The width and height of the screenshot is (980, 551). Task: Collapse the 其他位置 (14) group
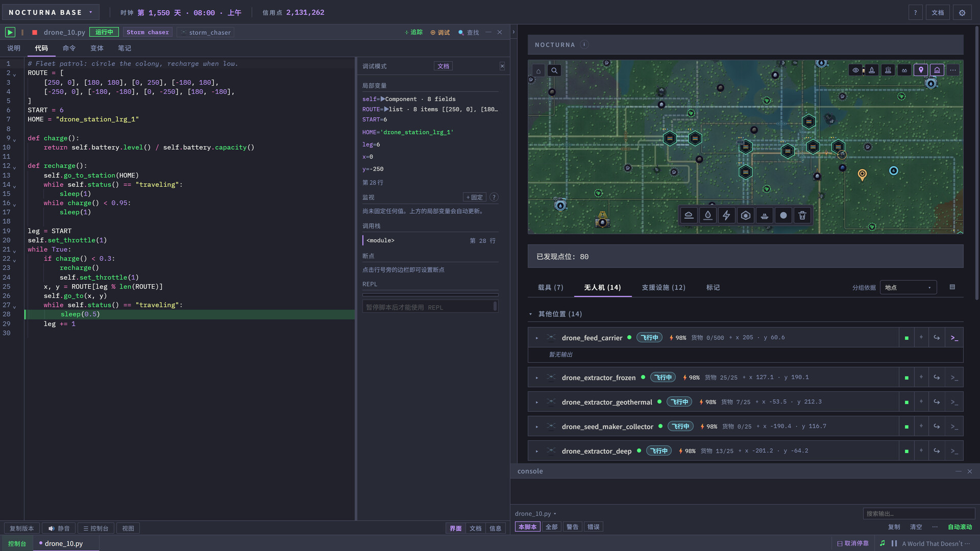(x=531, y=314)
